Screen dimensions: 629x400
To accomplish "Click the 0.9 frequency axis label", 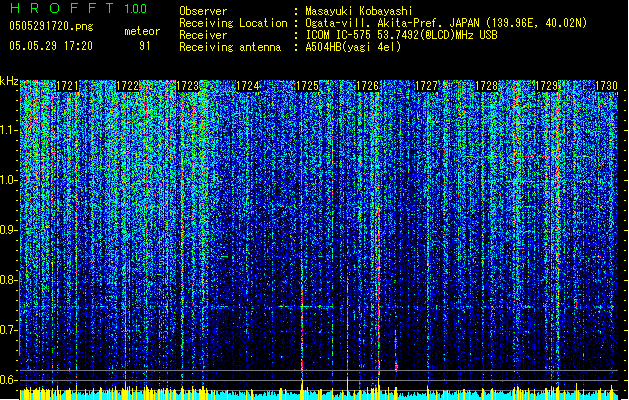I will [x=9, y=230].
